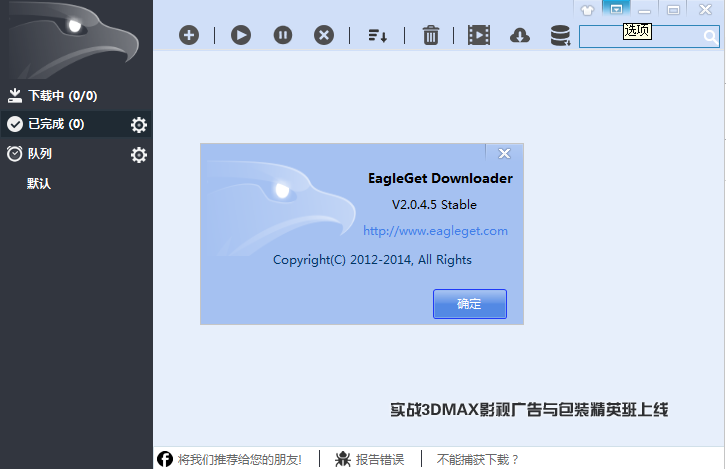Click the V2.0.4.5 Stable version text
Viewport: 726px width, 469px height.
[x=434, y=205]
